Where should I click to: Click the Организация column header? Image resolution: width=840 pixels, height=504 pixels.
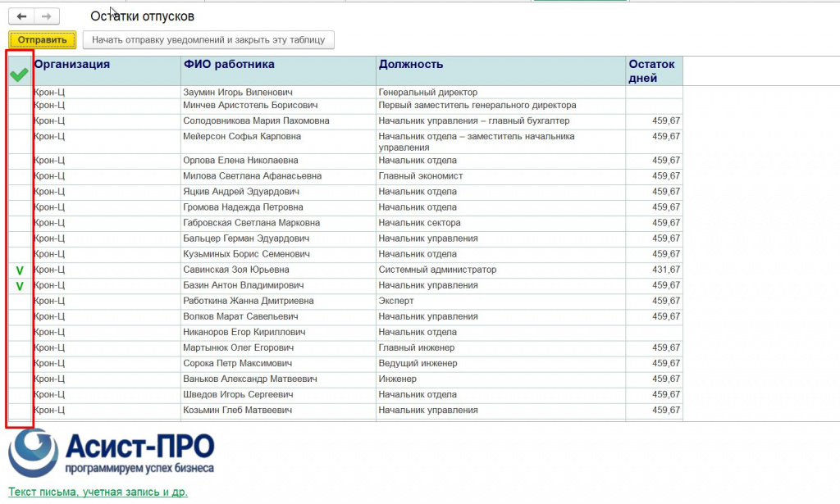point(107,70)
